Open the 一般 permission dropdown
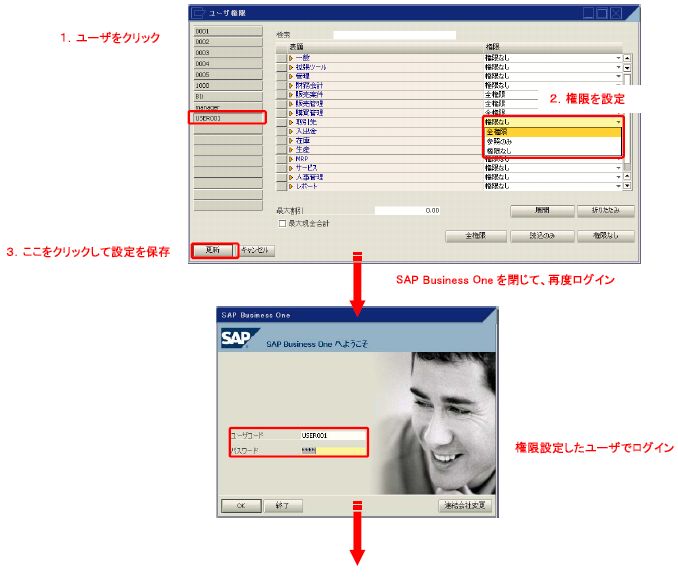 tap(618, 58)
